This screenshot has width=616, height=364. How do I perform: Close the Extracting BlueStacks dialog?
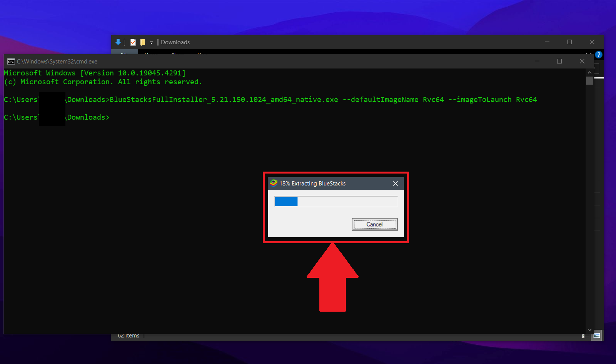click(395, 184)
